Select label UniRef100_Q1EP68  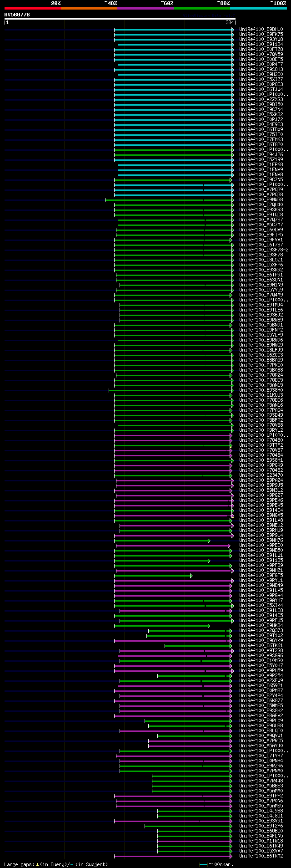[261, 165]
